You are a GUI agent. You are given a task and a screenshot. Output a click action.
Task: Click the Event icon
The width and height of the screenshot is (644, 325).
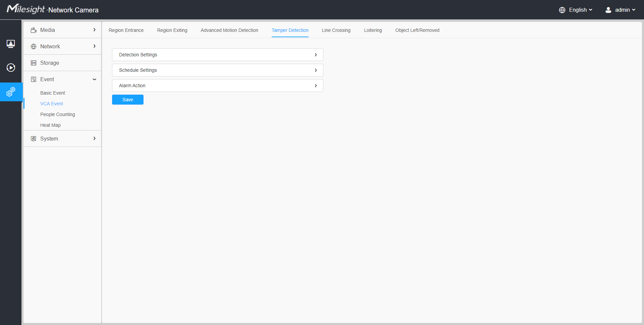coord(34,79)
